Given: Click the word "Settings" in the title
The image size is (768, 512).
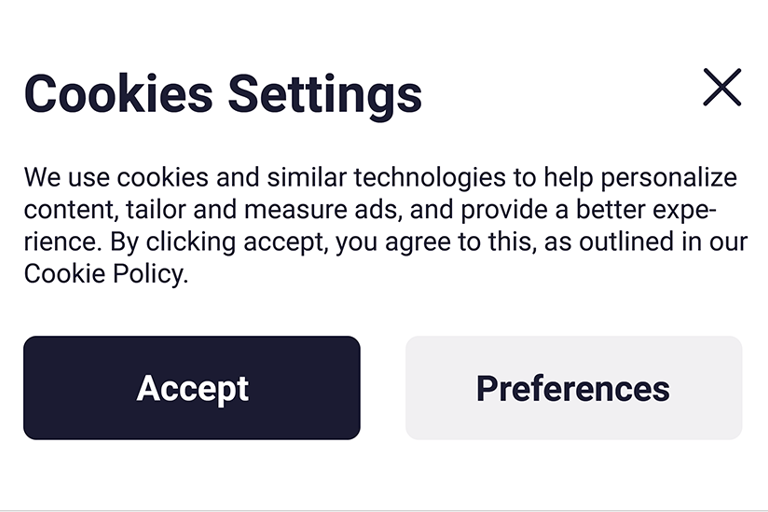Looking at the screenshot, I should (325, 94).
